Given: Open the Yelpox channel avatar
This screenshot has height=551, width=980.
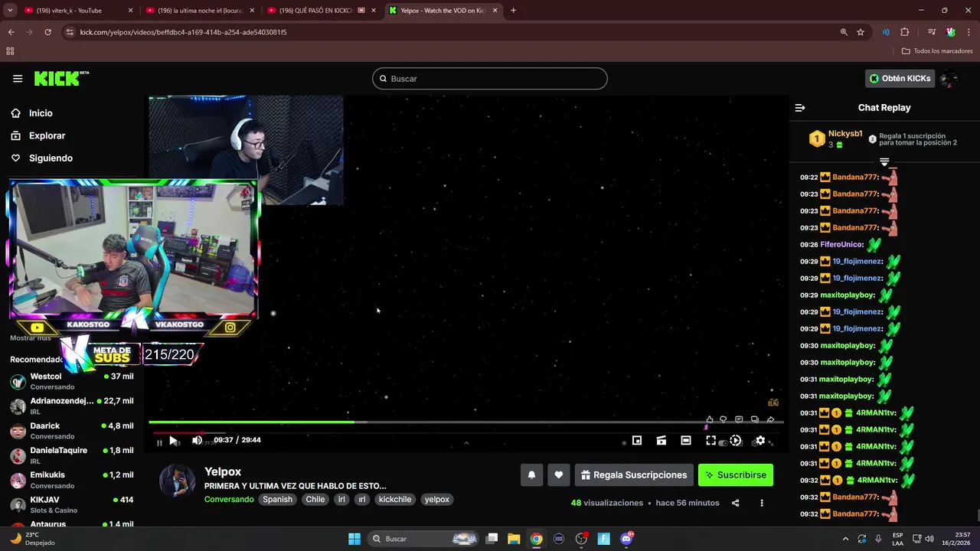Looking at the screenshot, I should 177,481.
